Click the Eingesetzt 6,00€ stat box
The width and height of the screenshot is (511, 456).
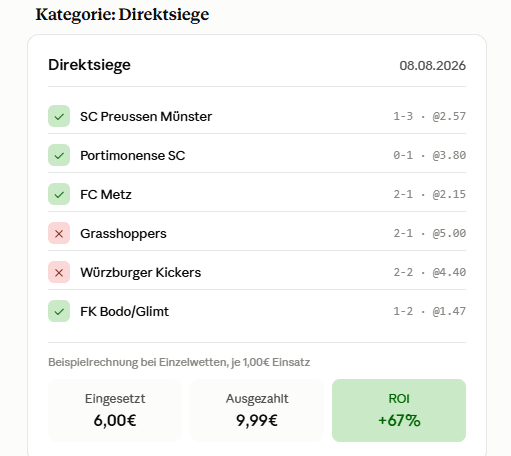[115, 410]
